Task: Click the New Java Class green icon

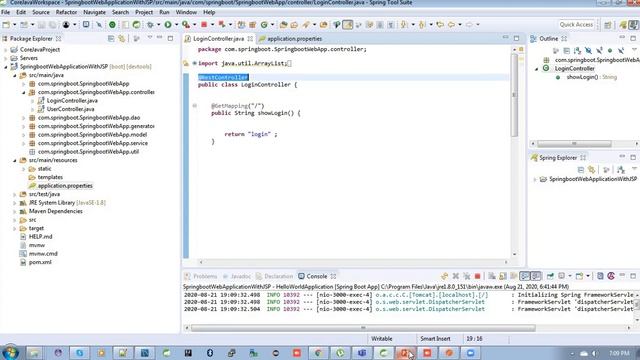Action: coord(264,24)
